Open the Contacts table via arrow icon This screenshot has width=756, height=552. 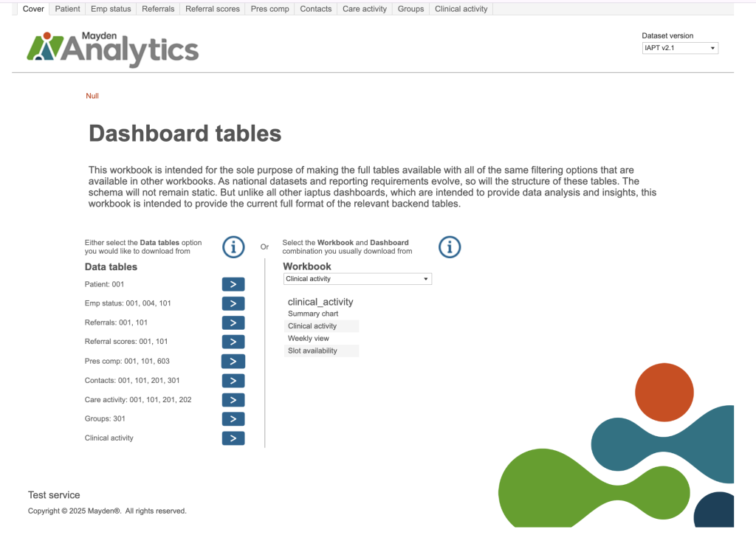(233, 381)
